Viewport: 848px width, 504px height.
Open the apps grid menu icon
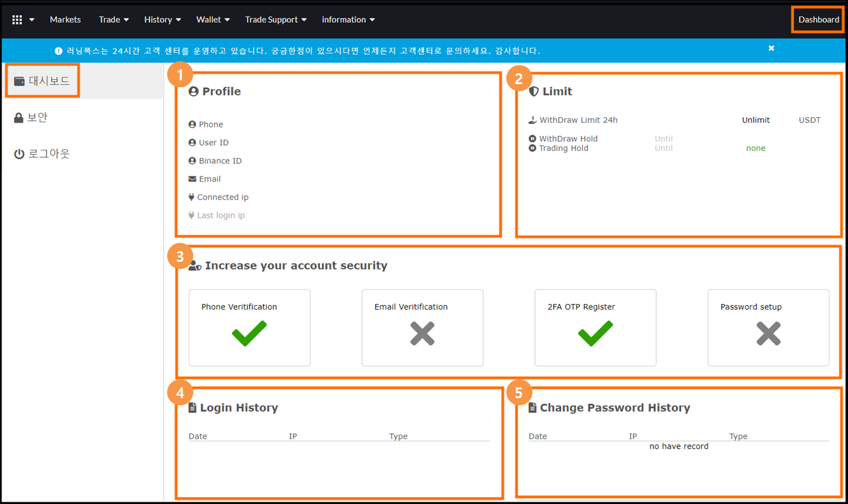pyautogui.click(x=17, y=20)
